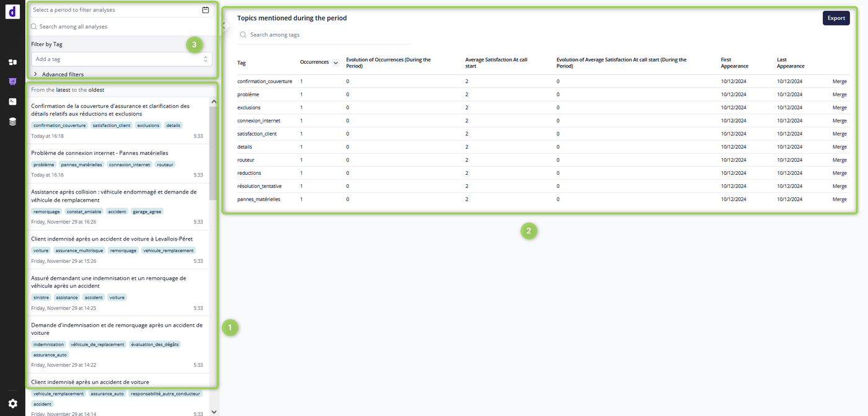The height and width of the screenshot is (416, 868).
Task: Open the dashboard icon in left sidebar
Action: click(x=12, y=62)
